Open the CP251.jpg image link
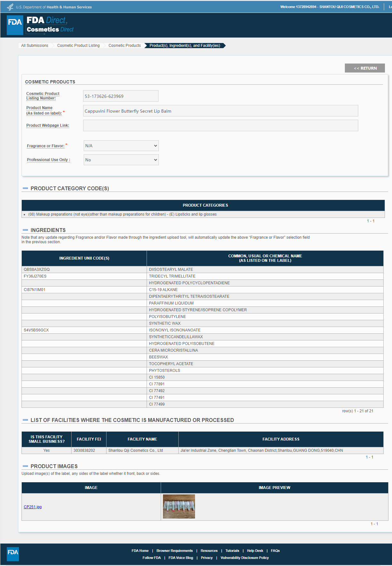Screen dimensions: 392x566 [33, 507]
